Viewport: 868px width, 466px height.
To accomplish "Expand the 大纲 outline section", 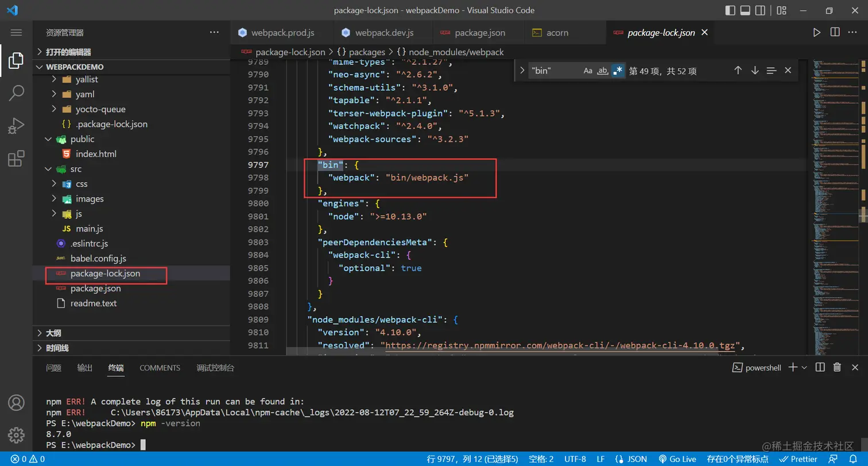I will tap(131, 333).
